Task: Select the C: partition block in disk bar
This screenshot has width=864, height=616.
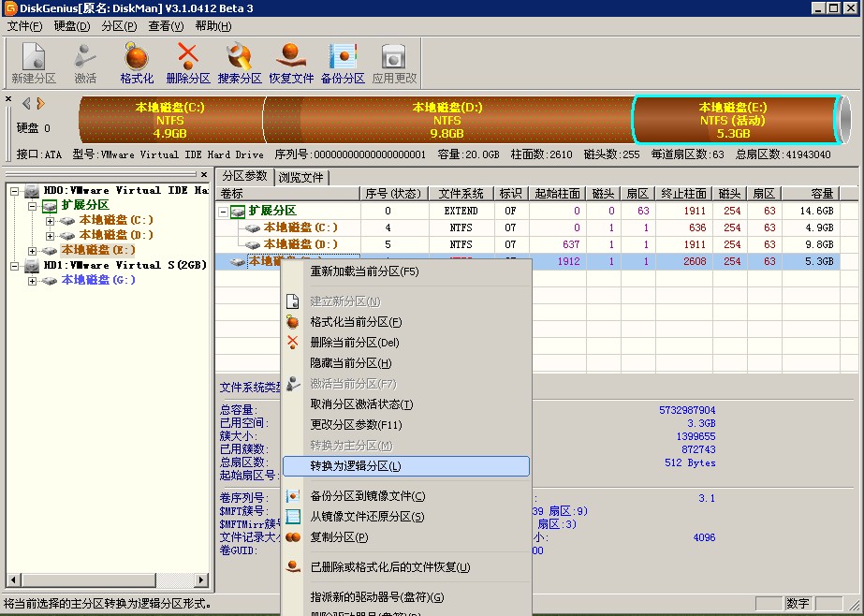Action: (x=170, y=120)
